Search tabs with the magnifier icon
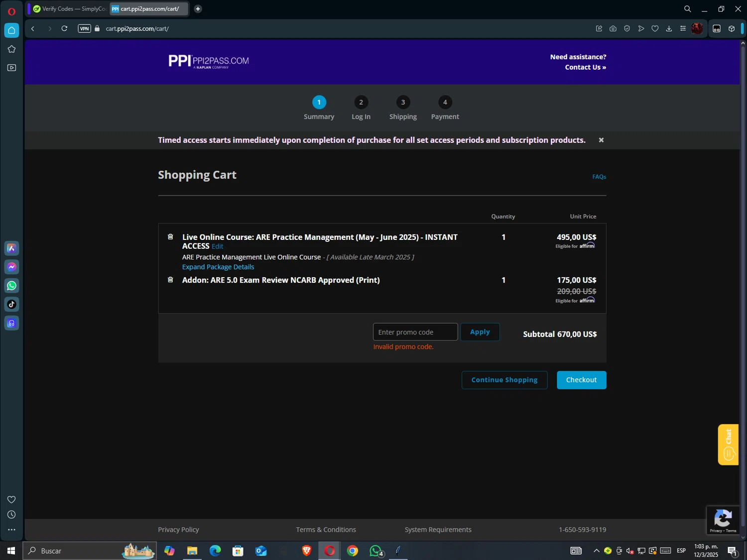The image size is (747, 560). coord(687,9)
